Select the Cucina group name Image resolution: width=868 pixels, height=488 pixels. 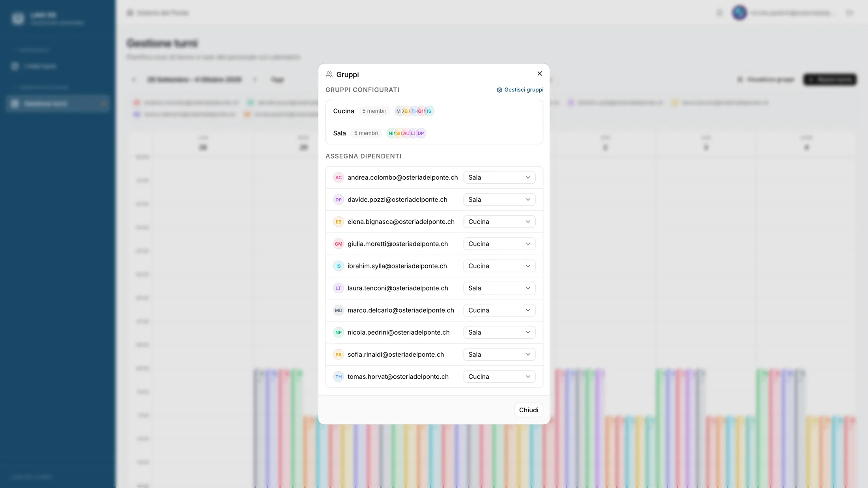[343, 111]
